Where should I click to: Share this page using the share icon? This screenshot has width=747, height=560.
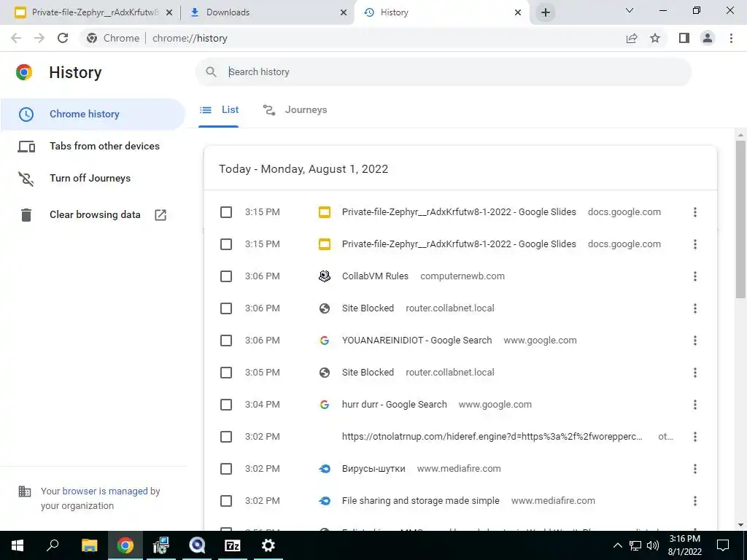(x=632, y=38)
